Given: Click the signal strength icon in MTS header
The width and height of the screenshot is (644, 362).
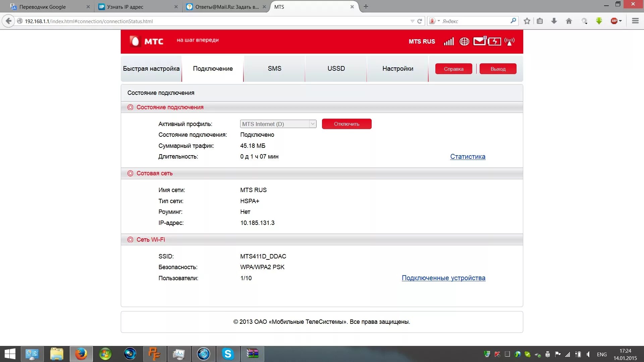Looking at the screenshot, I should 449,41.
